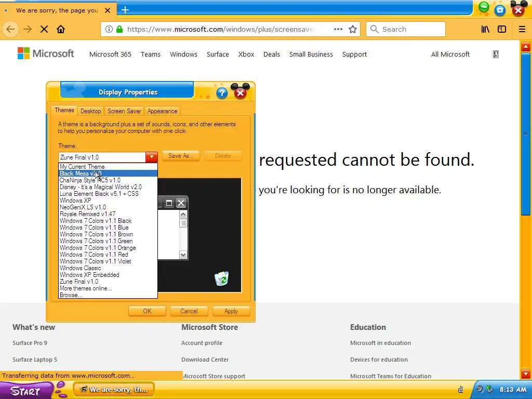The image size is (532, 399).
Task: Select 'Windows Classic' theme entry
Action: (108, 268)
